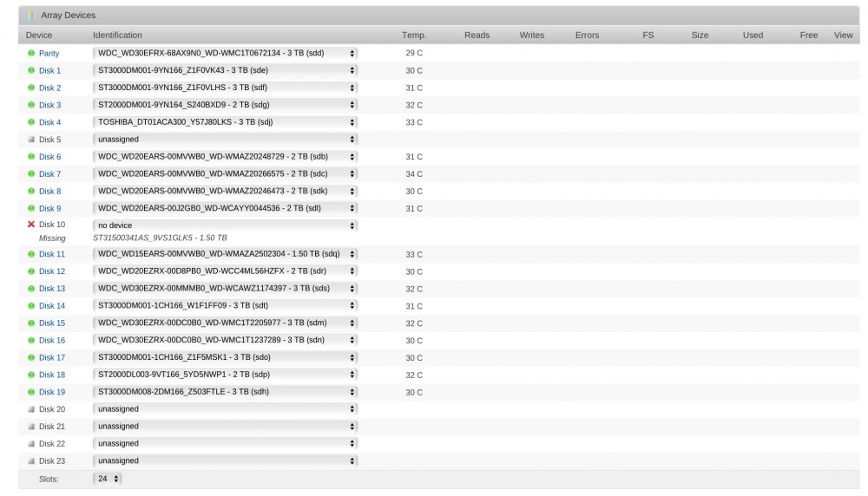868x496 pixels.
Task: Click the 29 C temperature for Parity
Action: tap(414, 53)
